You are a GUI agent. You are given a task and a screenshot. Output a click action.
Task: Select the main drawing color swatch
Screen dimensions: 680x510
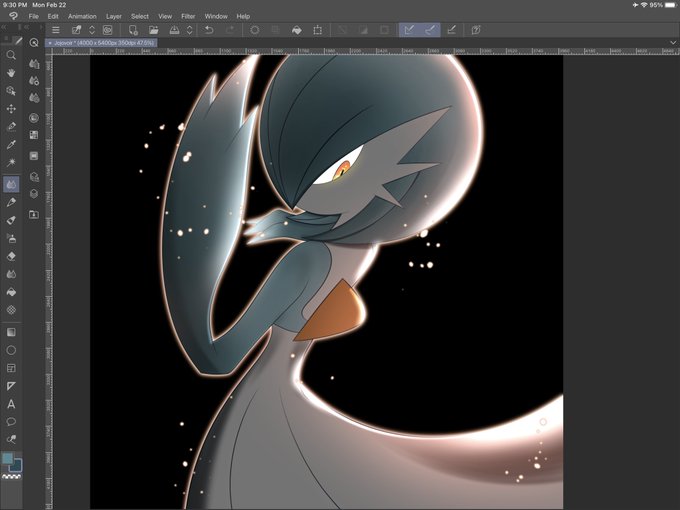[7, 458]
